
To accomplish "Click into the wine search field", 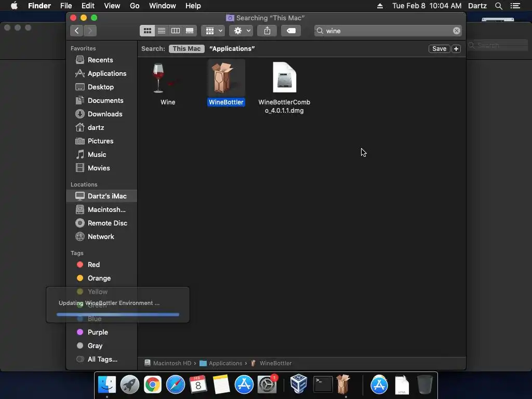I will pyautogui.click(x=388, y=31).
